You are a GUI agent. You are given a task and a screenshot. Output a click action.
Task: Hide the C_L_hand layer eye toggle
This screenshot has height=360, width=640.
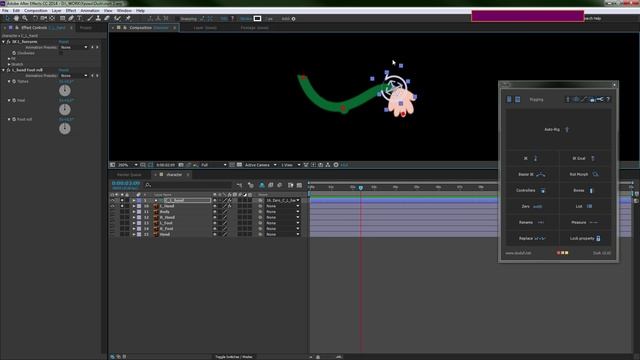point(112,200)
